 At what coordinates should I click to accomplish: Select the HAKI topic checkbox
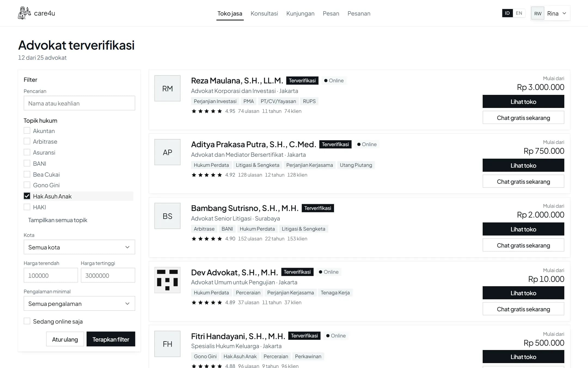(27, 207)
